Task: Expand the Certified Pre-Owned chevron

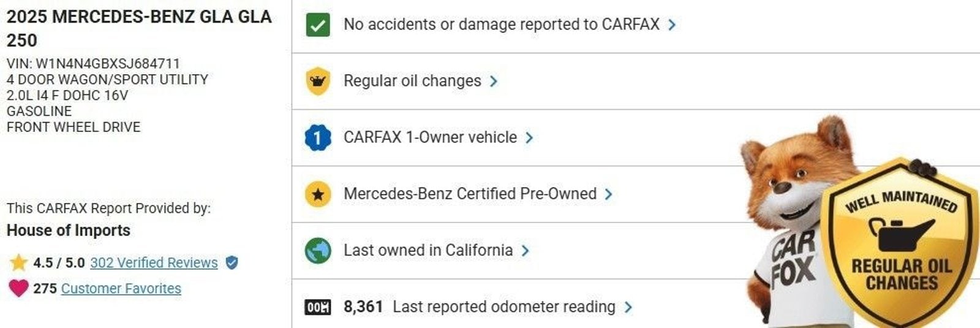Action: [608, 194]
